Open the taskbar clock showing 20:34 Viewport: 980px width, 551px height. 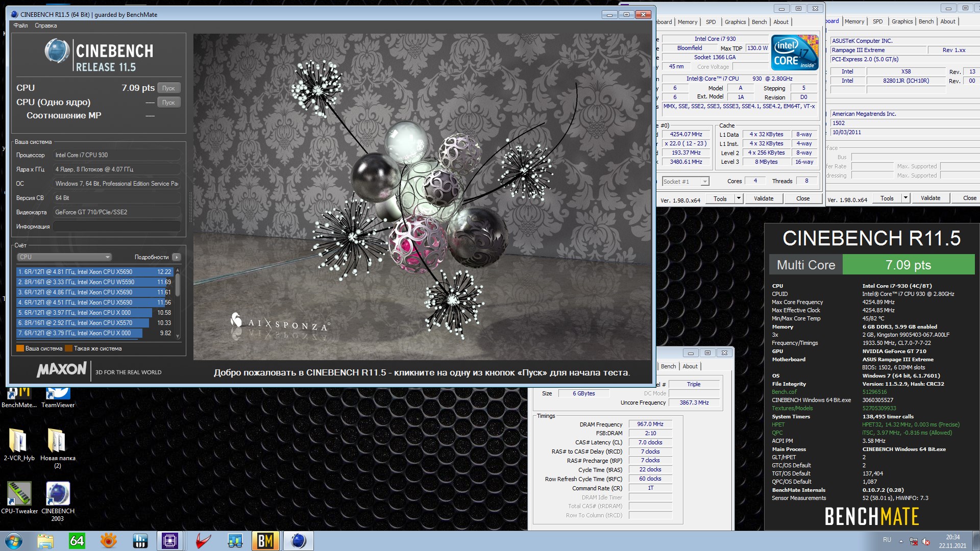(952, 541)
